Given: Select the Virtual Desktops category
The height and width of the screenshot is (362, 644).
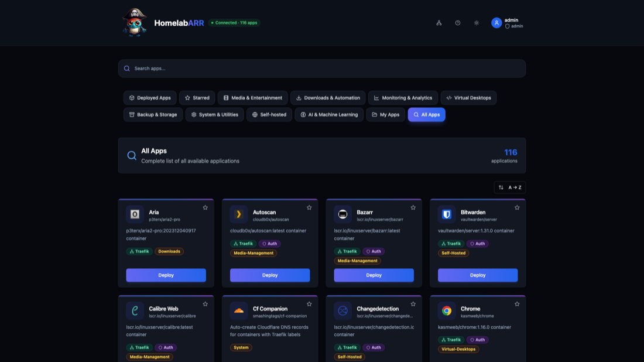Looking at the screenshot, I should (468, 98).
